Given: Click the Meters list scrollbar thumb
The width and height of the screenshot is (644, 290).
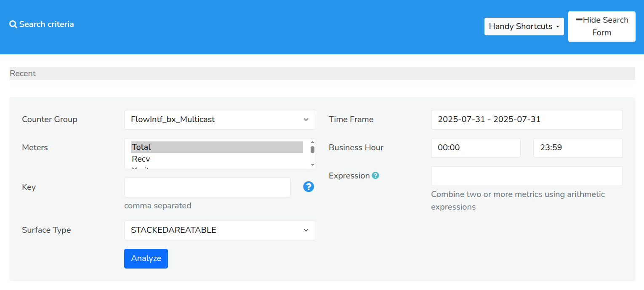Looking at the screenshot, I should pos(312,149).
